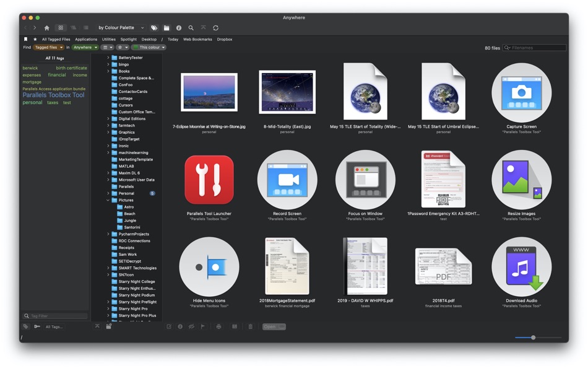Open the 'by Colour Palette' sort dropdown

[121, 28]
